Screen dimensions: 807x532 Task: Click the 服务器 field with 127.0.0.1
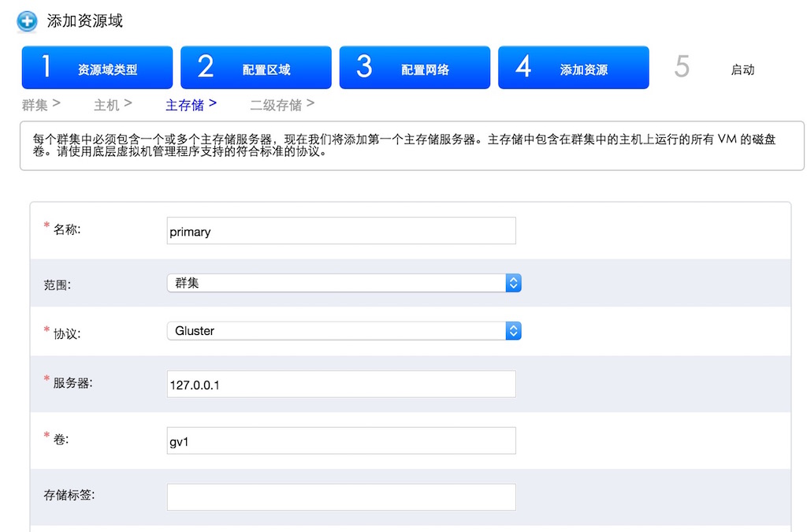point(341,384)
